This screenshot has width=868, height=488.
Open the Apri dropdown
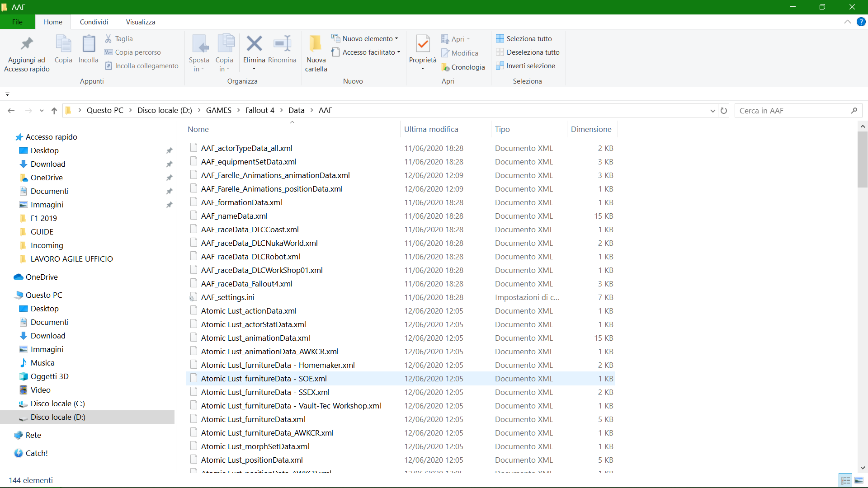456,39
